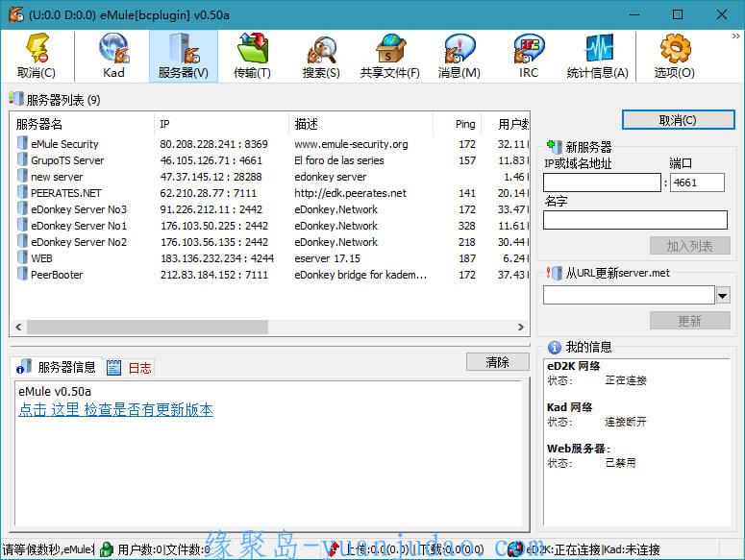Click the WEB server row icon

click(x=22, y=257)
